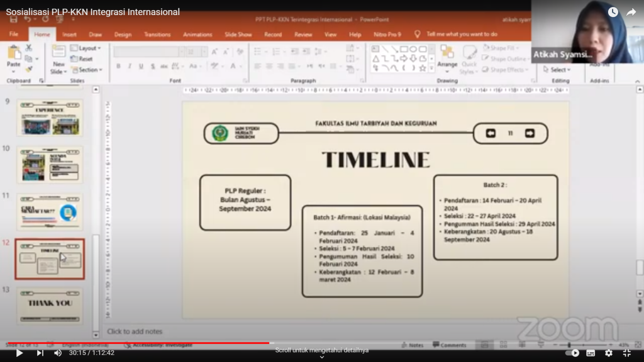The image size is (644, 362).
Task: Open Shape Fill dropdown
Action: [x=501, y=48]
